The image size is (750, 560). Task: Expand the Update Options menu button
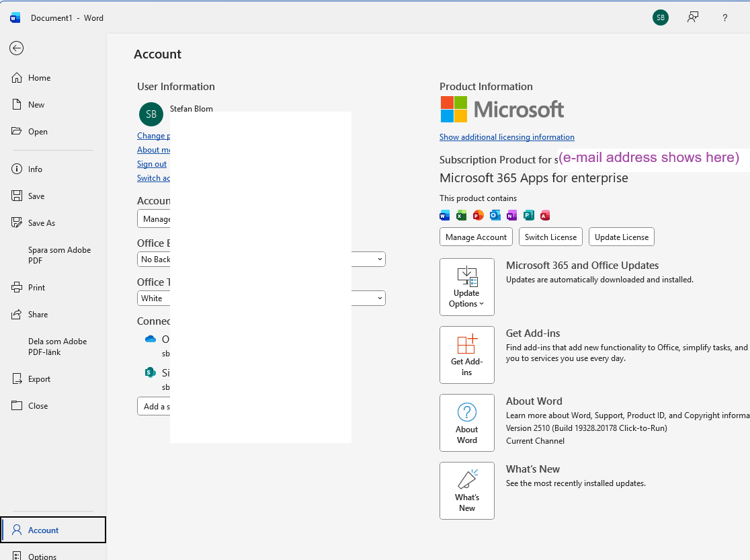click(x=467, y=287)
